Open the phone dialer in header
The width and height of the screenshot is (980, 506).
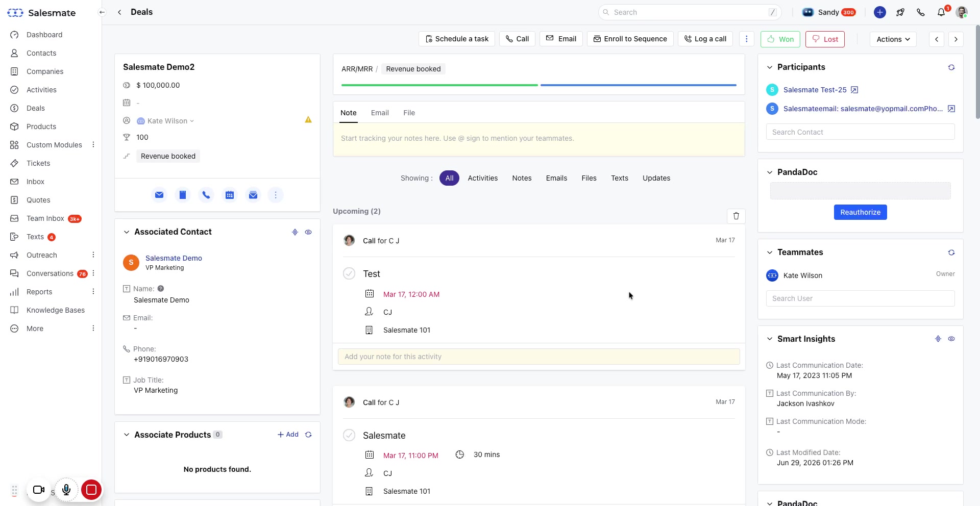(x=921, y=12)
